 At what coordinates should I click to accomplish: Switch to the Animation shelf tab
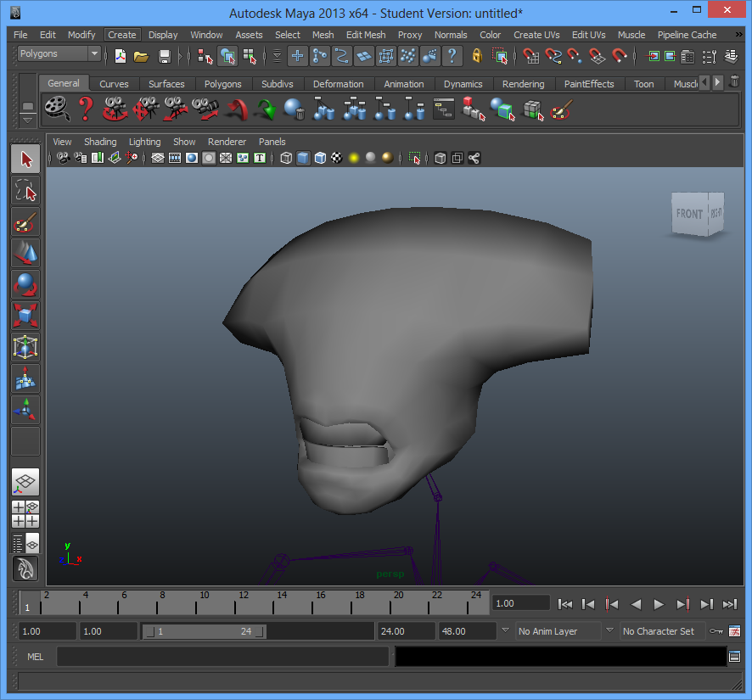403,84
